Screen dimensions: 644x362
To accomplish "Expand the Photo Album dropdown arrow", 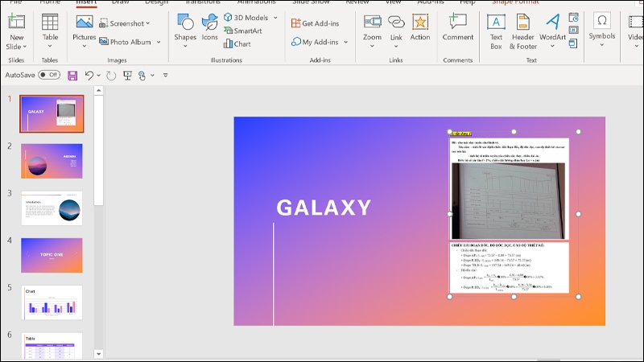I will [159, 42].
